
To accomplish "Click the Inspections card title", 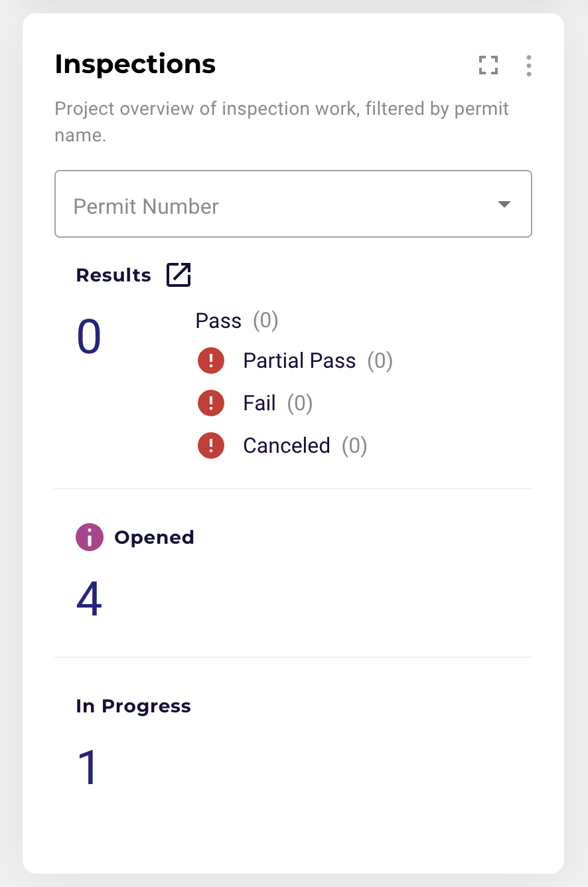I will (135, 64).
